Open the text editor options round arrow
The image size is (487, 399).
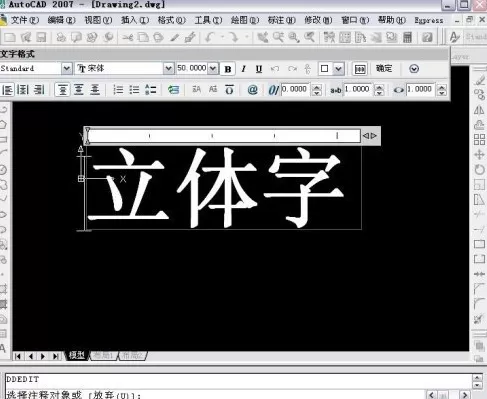click(x=414, y=69)
